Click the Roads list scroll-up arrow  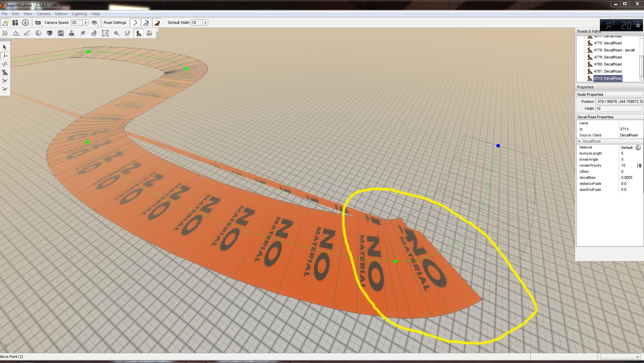641,38
